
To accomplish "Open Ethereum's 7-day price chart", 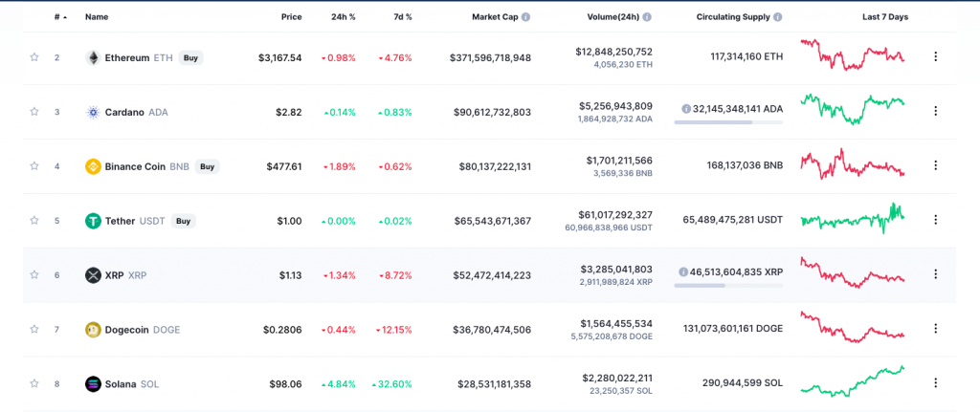I will [x=853, y=54].
